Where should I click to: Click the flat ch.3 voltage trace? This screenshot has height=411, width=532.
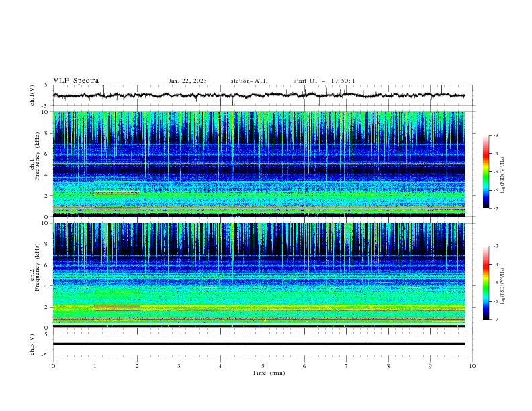pos(259,344)
